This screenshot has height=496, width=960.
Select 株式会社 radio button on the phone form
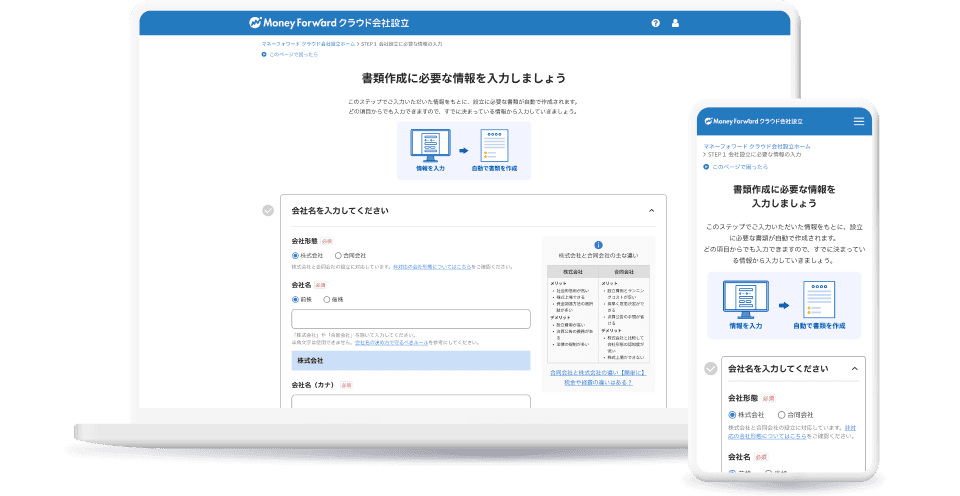pos(732,415)
